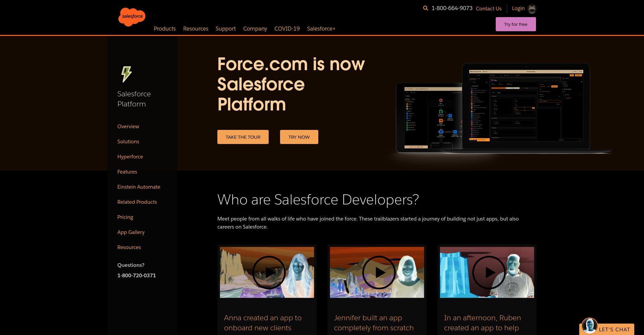Open Einstein Automate sidebar link

(139, 187)
